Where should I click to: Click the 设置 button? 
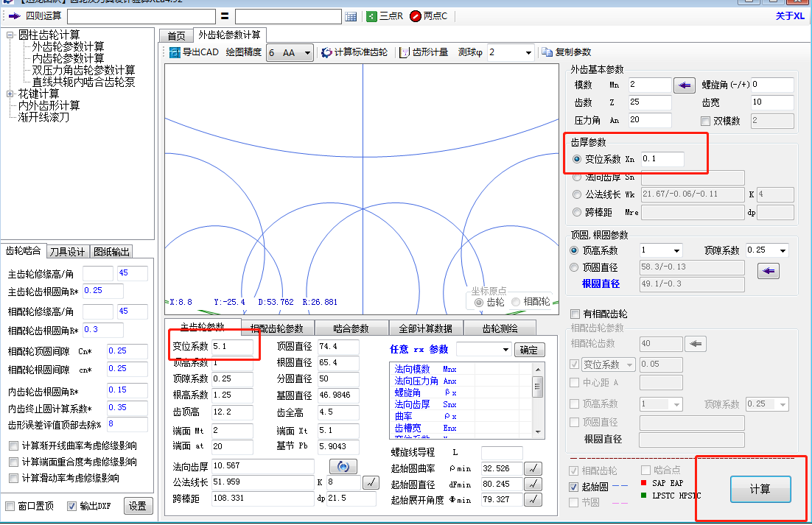coord(138,506)
